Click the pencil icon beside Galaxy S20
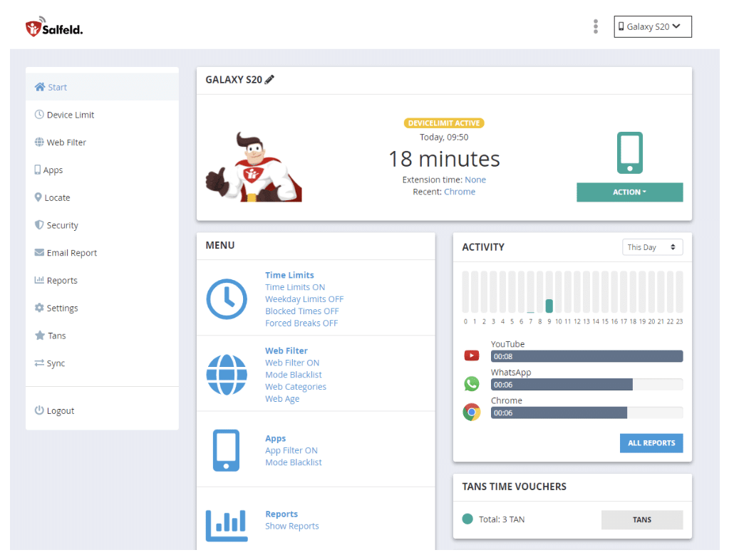The height and width of the screenshot is (560, 734). [x=269, y=80]
